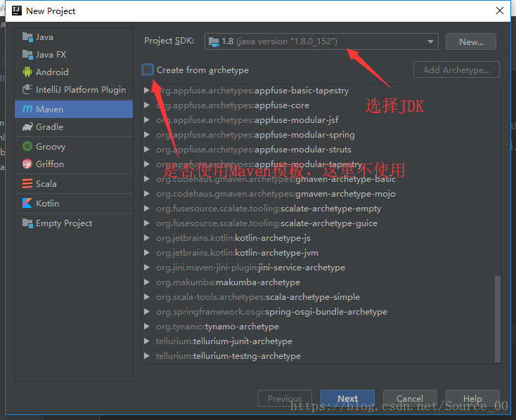Click the Cancel button
This screenshot has height=420, width=516.
[x=410, y=399]
